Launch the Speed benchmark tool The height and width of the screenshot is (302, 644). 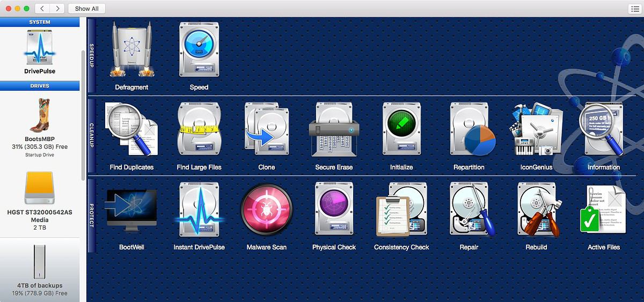(x=199, y=51)
